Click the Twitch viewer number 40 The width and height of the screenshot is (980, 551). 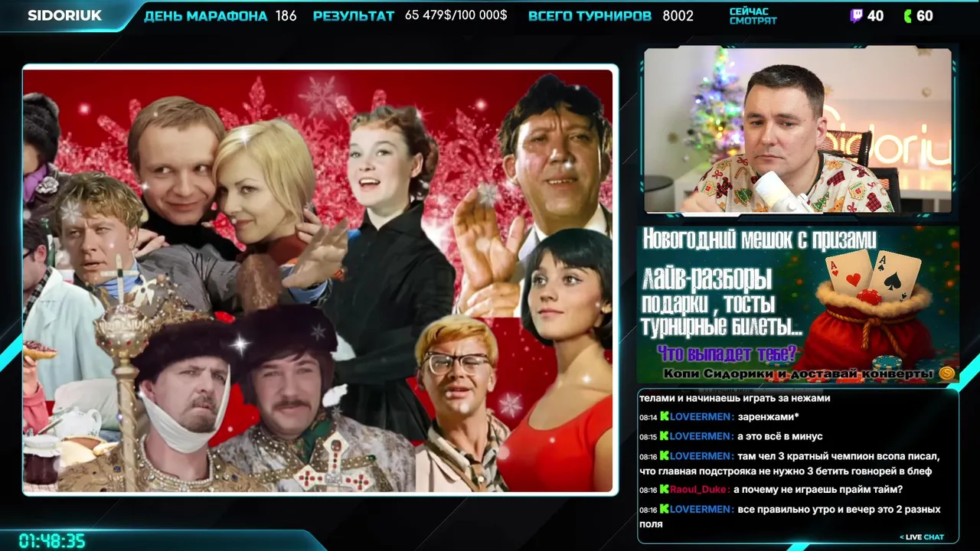(x=875, y=16)
